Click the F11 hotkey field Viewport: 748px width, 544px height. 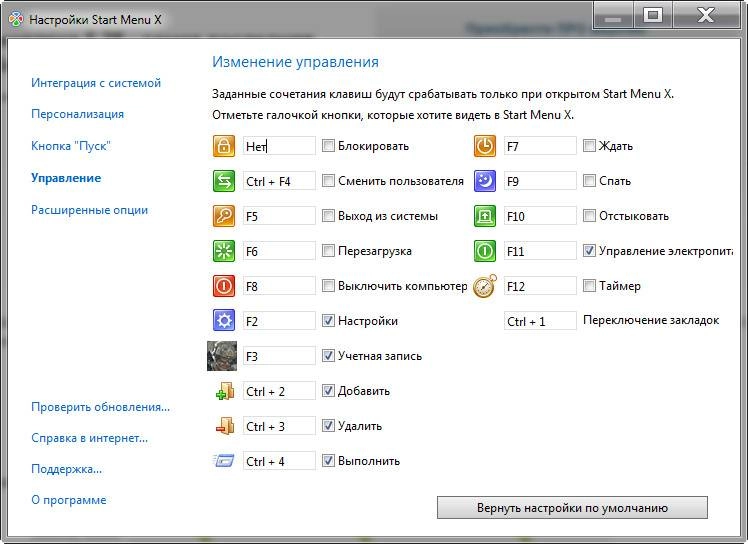pyautogui.click(x=540, y=251)
